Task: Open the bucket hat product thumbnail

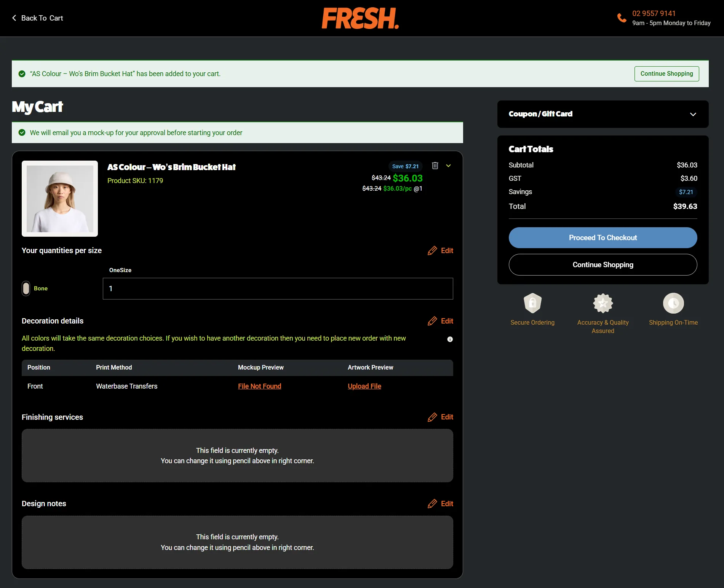Action: tap(60, 199)
